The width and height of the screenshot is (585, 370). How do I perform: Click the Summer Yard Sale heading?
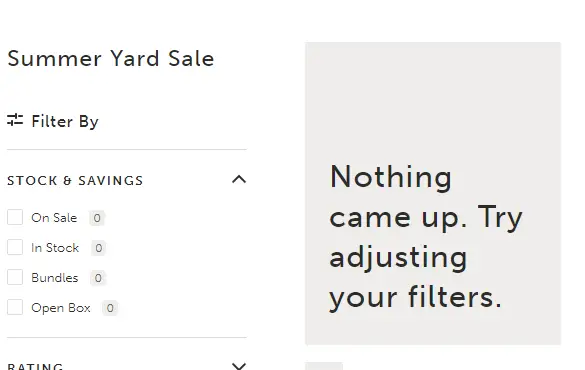point(111,59)
